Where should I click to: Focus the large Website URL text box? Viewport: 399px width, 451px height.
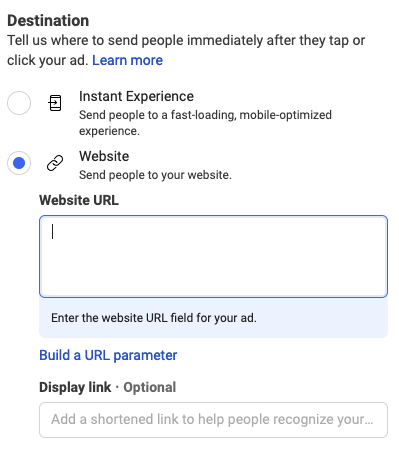pos(213,256)
